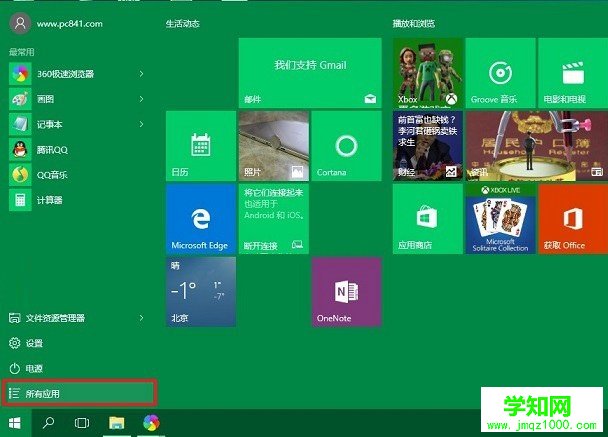The height and width of the screenshot is (437, 608).
Task: Open the 照片 Photos tile
Action: point(274,146)
